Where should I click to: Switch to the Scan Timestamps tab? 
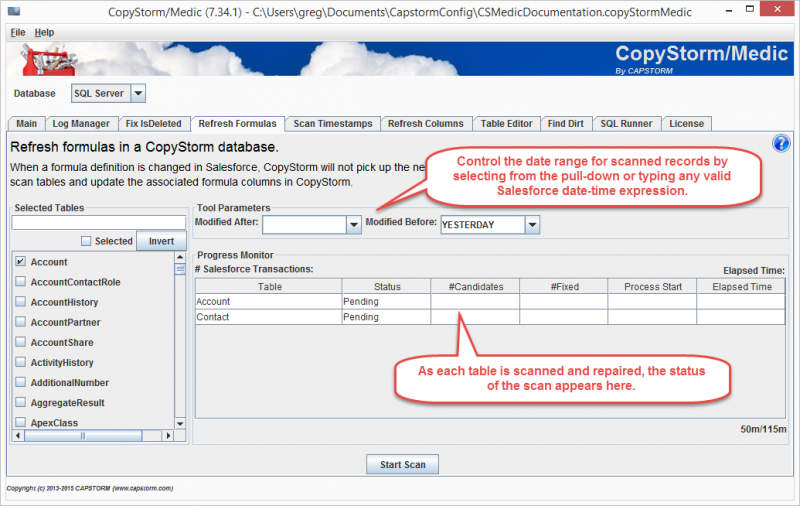tap(333, 123)
